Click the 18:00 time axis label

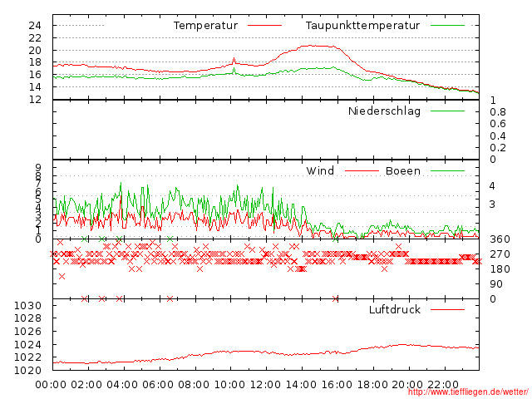pyautogui.click(x=372, y=385)
